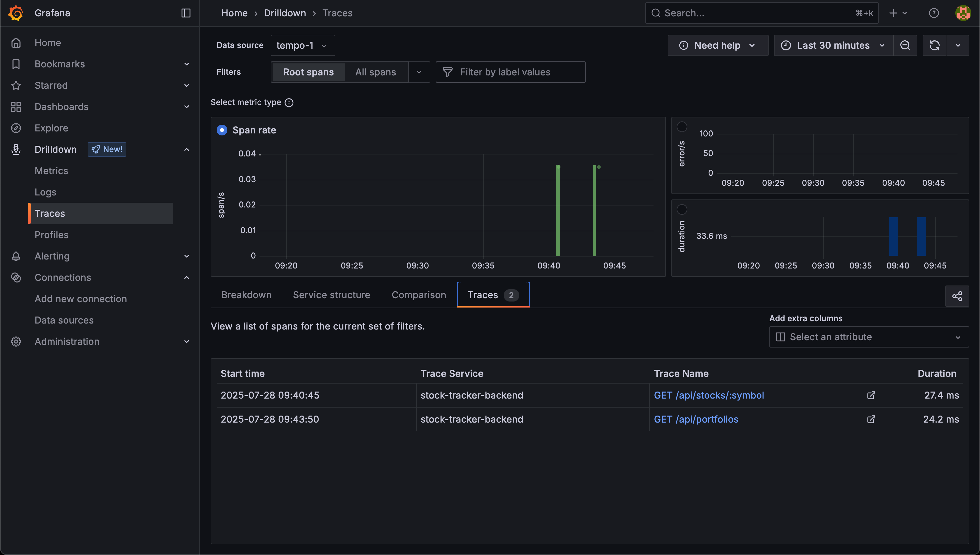Click the Starred star icon
The image size is (980, 555).
point(16,85)
